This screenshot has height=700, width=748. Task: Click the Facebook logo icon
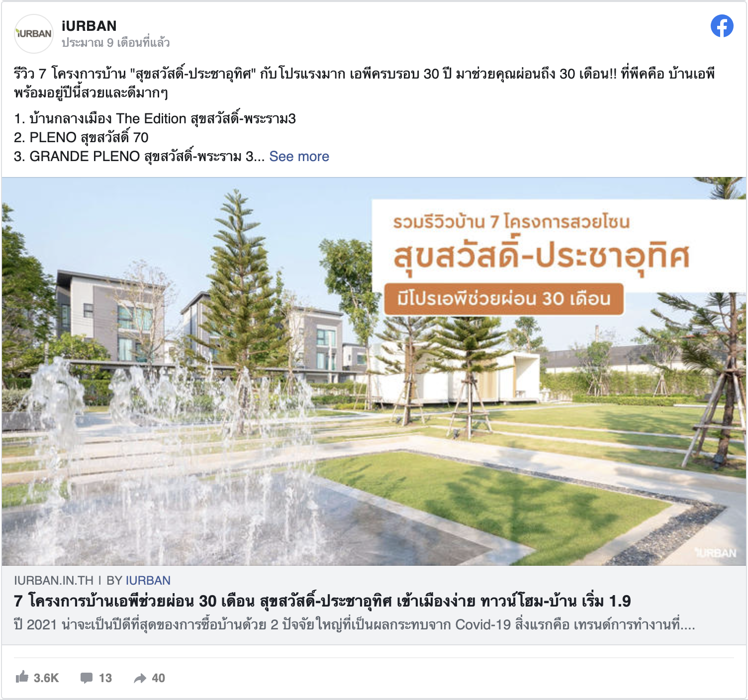722,26
